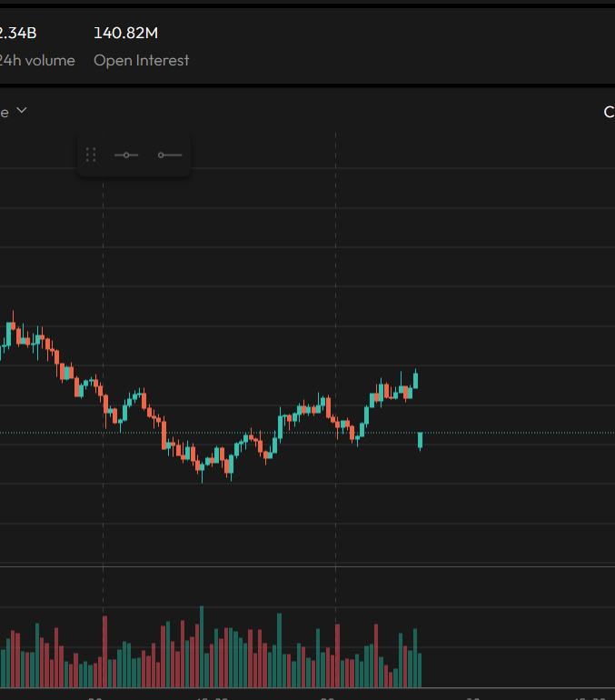
Task: Grab the floating toolbar's dotted drag handle
Action: [x=91, y=155]
